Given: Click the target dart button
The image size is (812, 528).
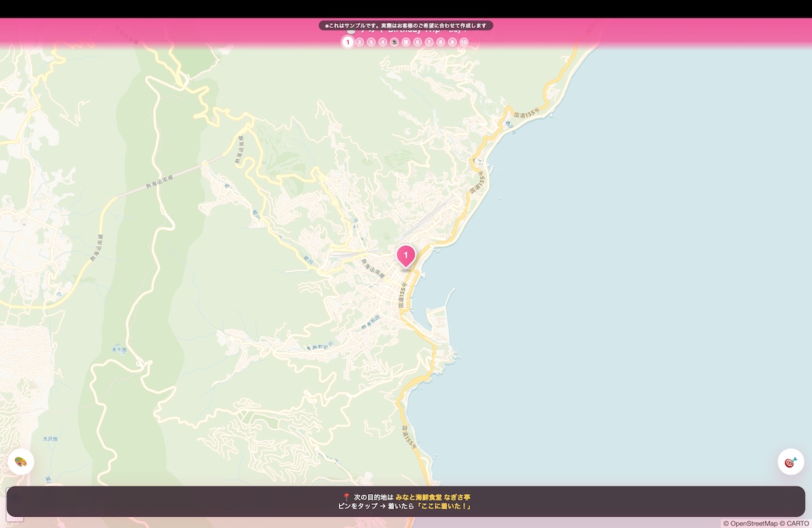Looking at the screenshot, I should pyautogui.click(x=791, y=461).
